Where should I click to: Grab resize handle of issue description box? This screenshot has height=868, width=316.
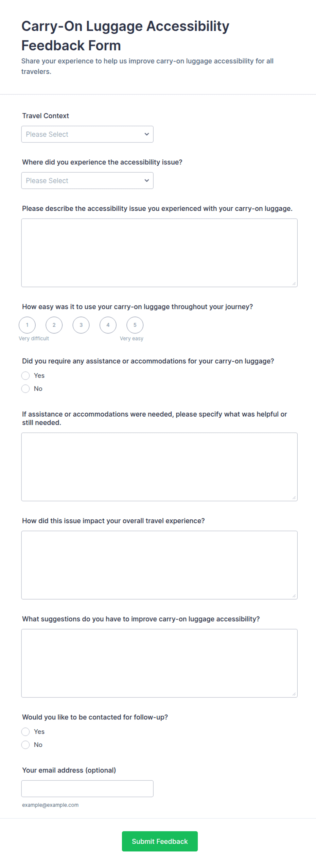click(x=294, y=283)
